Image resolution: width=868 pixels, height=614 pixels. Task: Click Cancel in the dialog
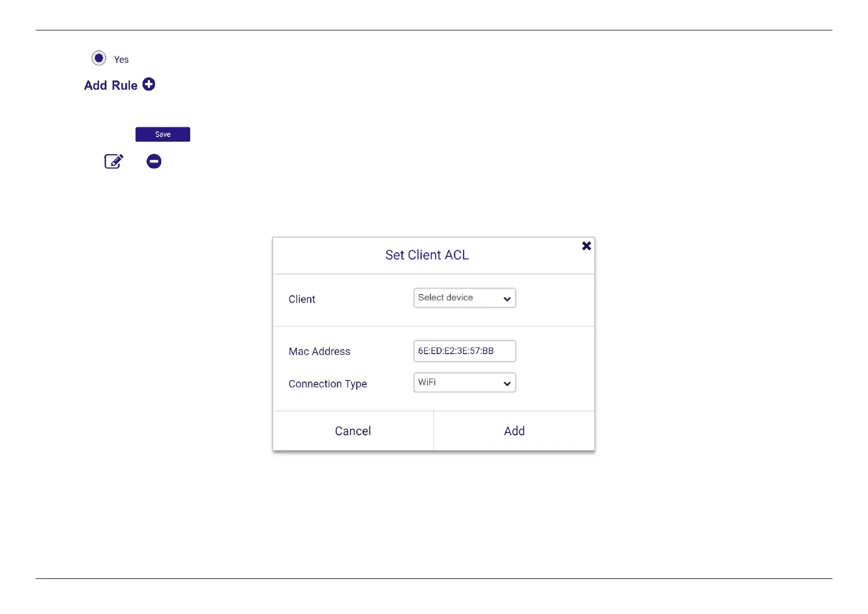(x=353, y=431)
